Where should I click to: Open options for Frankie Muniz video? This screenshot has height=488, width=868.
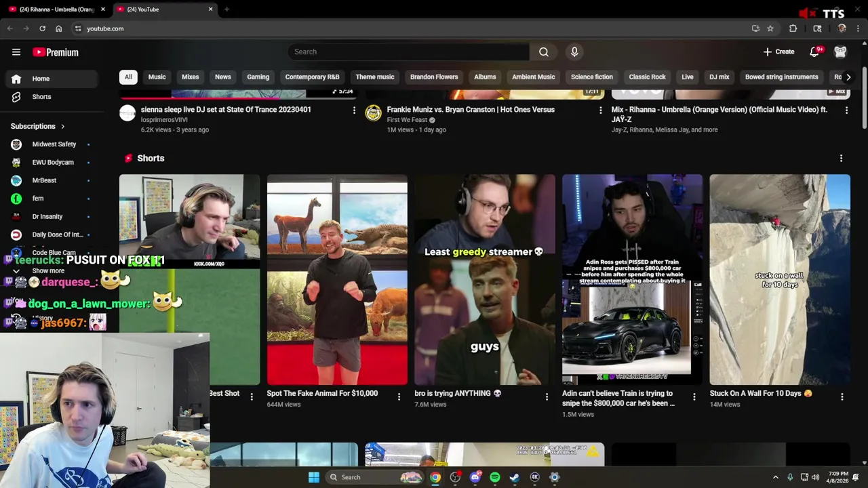600,110
